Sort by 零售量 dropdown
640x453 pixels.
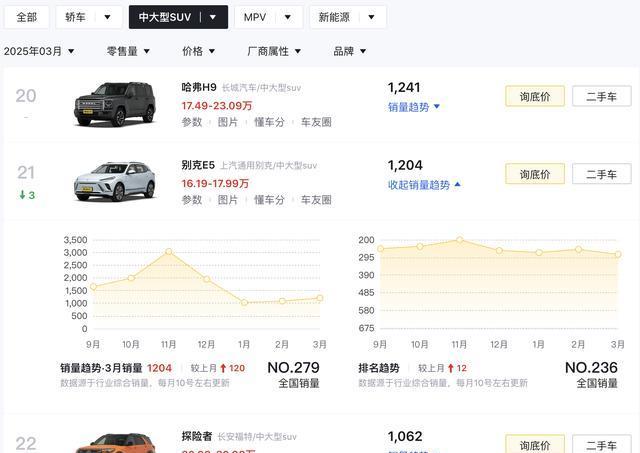(127, 51)
